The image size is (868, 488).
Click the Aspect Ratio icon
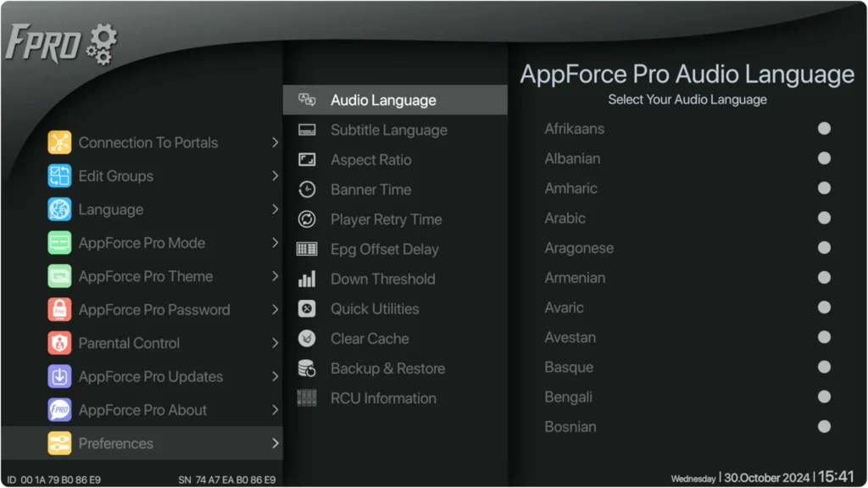[x=307, y=160]
